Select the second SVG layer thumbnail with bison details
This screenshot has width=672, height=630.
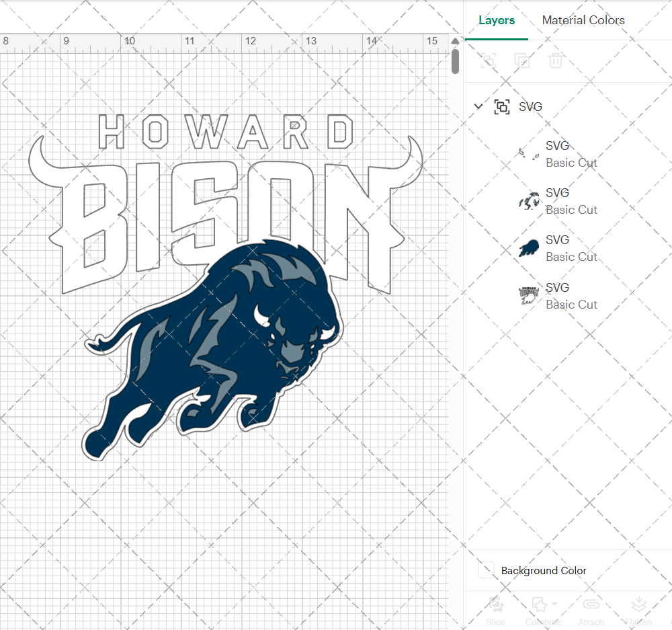(x=529, y=201)
